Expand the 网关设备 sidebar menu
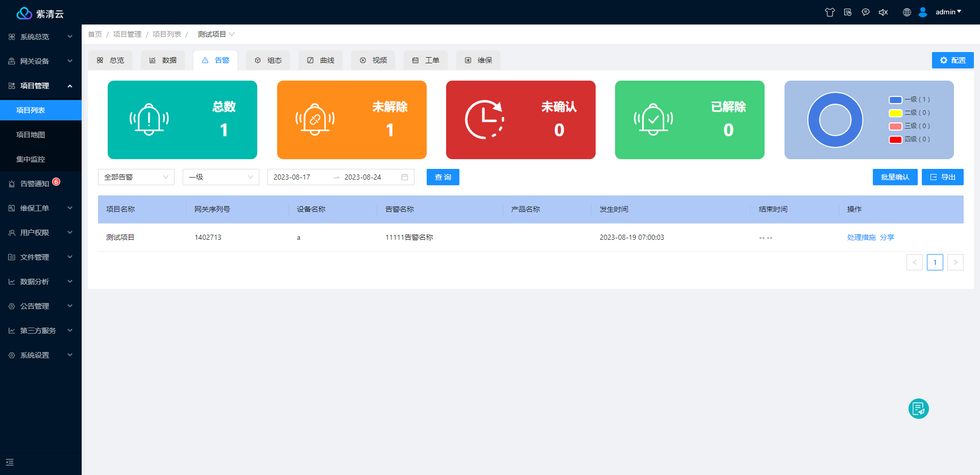The height and width of the screenshot is (475, 980). pyautogui.click(x=41, y=61)
